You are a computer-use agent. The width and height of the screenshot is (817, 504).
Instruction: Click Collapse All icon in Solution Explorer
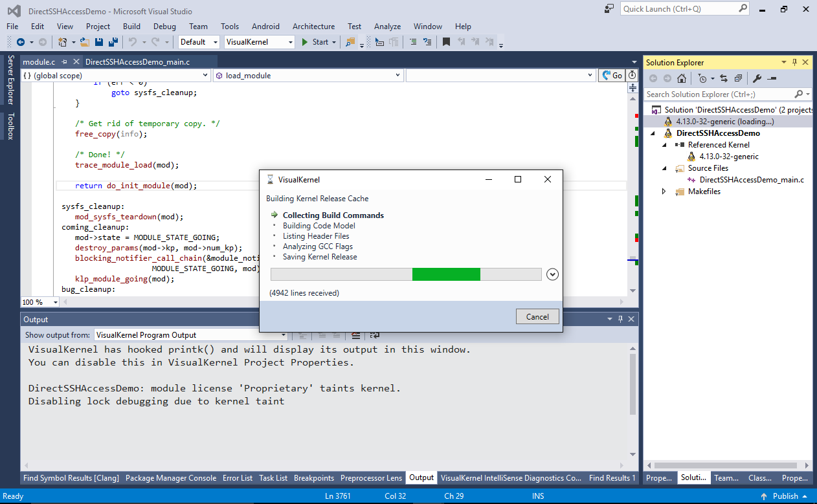(738, 78)
